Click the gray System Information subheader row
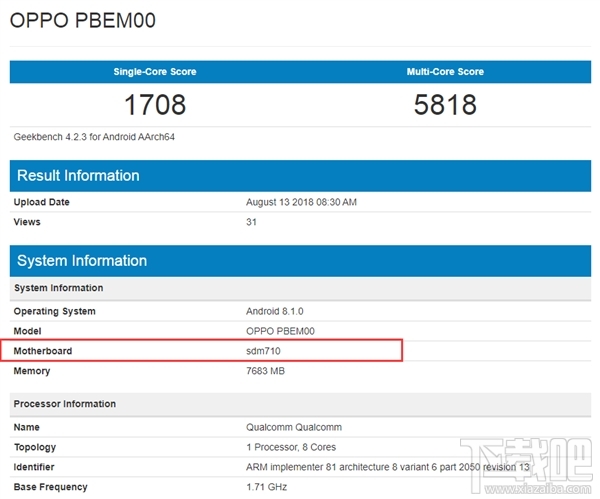The height and width of the screenshot is (499, 600). click(300, 288)
